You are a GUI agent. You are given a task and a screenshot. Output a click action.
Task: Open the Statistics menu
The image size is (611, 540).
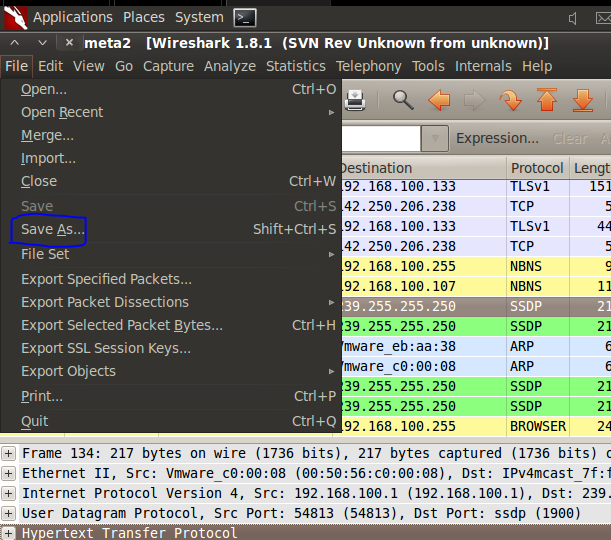coord(296,66)
